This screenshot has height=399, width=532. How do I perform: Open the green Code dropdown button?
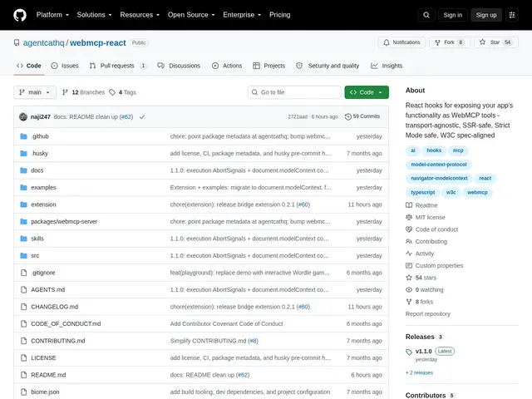(367, 92)
